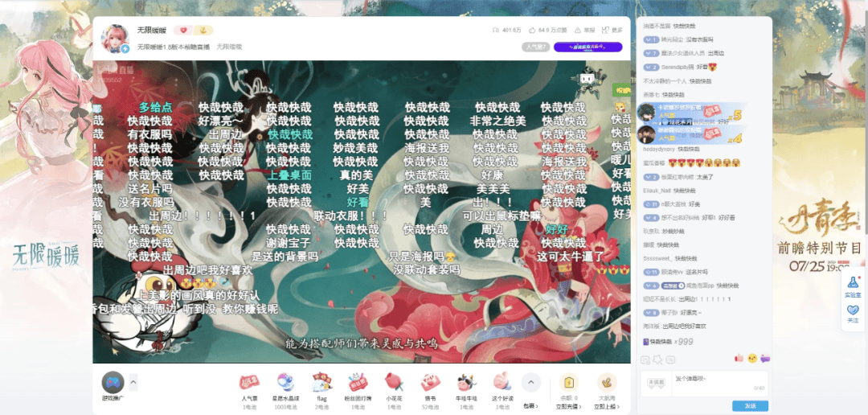Click the battery balance icon
The width and height of the screenshot is (868, 415).
(568, 383)
